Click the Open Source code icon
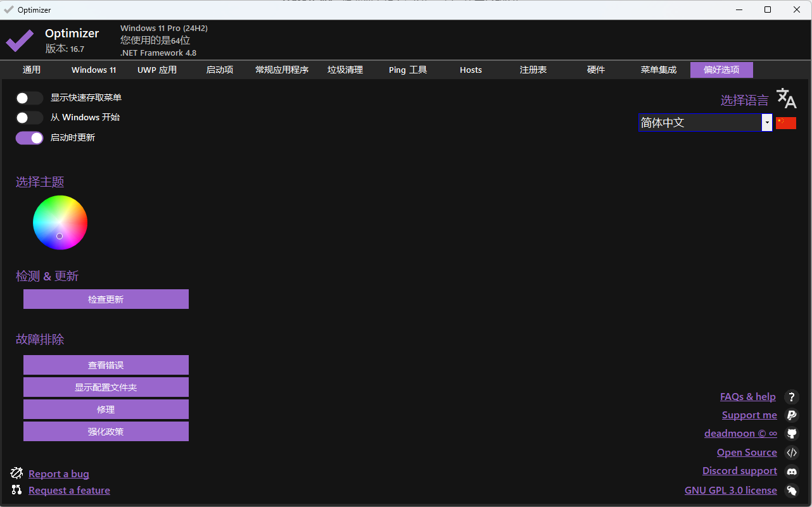Screen dimensions: 812x507 [x=791, y=452]
